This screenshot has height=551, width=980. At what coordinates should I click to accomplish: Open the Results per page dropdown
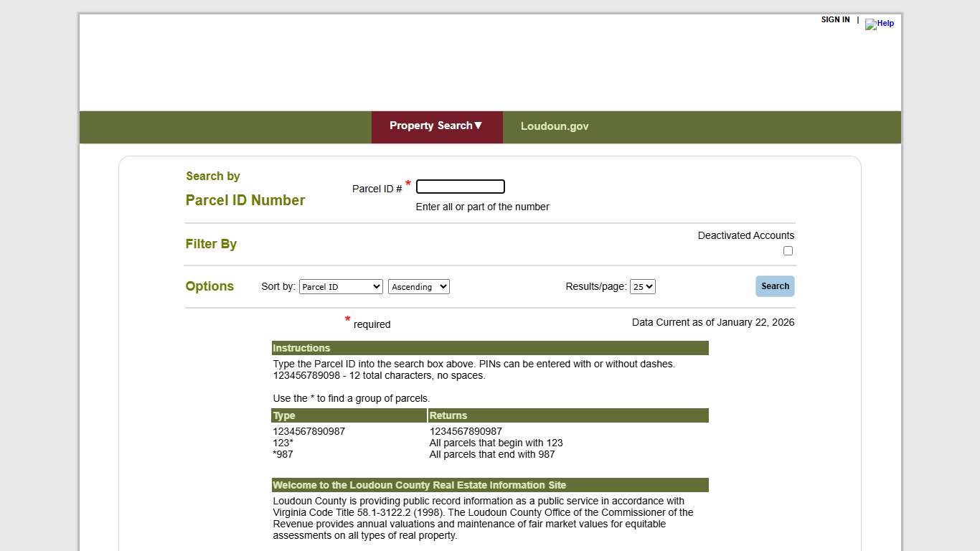[643, 286]
